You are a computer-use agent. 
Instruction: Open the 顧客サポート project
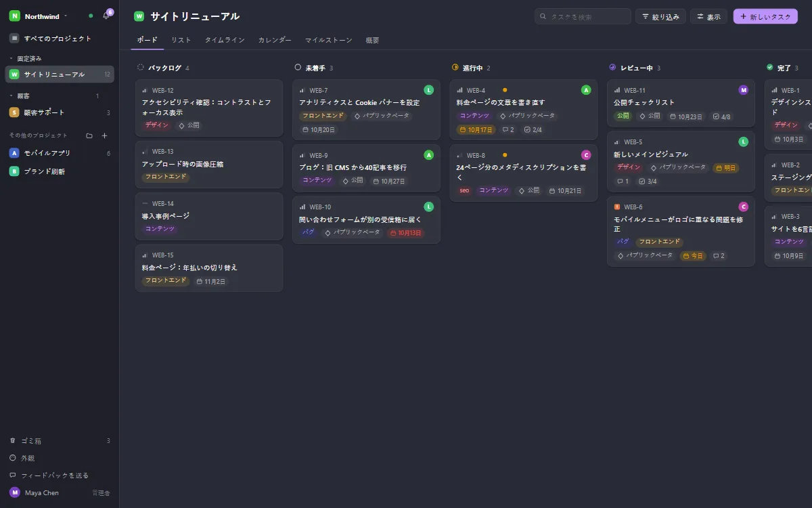(60, 112)
